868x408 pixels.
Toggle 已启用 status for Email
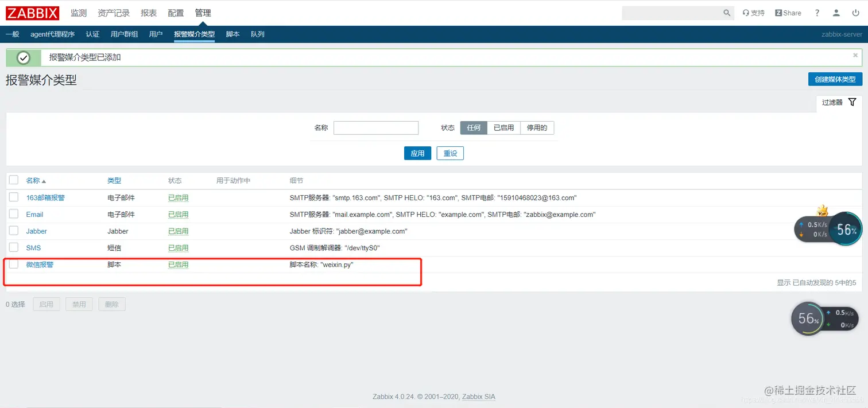[x=179, y=215]
